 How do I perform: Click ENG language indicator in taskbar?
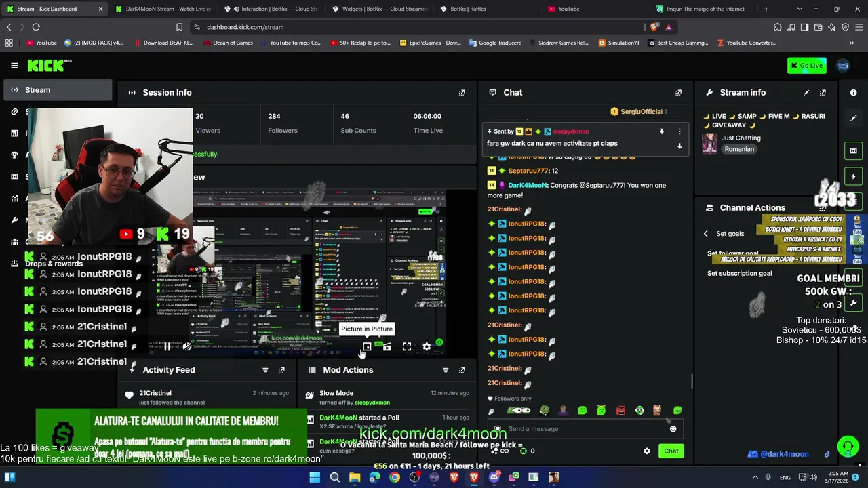pyautogui.click(x=785, y=477)
